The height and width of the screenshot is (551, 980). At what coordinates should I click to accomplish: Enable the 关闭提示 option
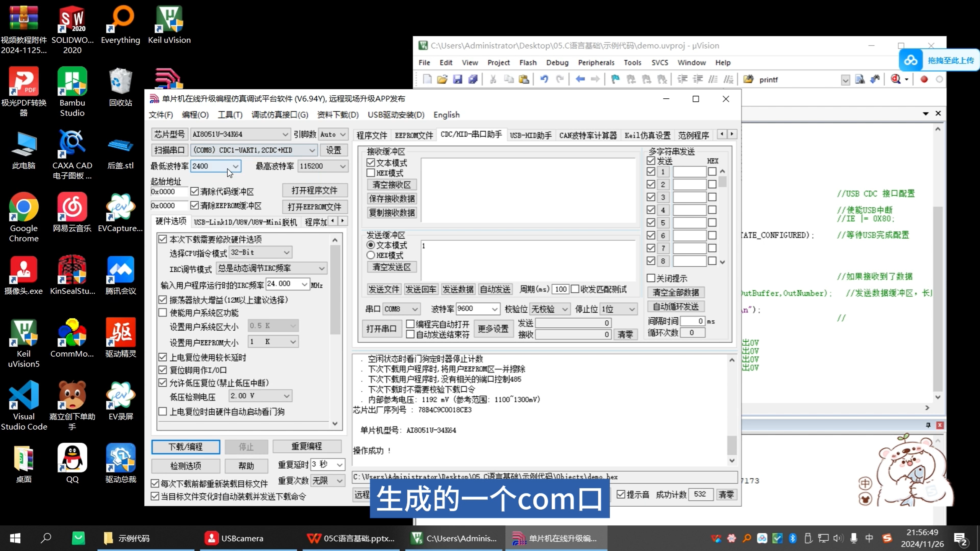coord(651,278)
